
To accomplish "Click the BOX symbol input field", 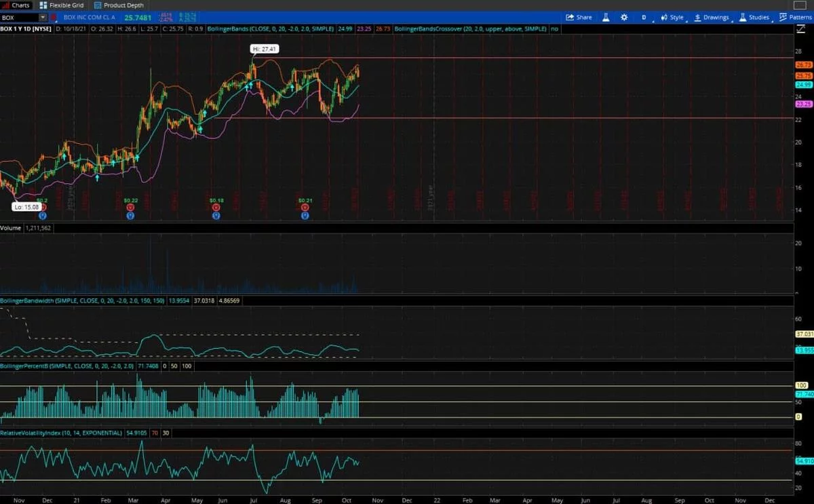I will click(x=19, y=17).
